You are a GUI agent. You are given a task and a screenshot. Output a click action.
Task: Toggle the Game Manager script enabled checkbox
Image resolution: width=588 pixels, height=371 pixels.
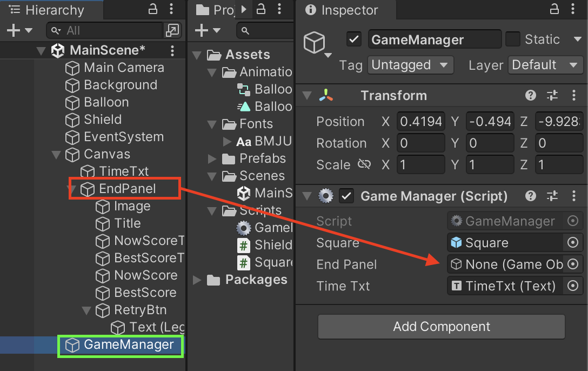tap(346, 196)
